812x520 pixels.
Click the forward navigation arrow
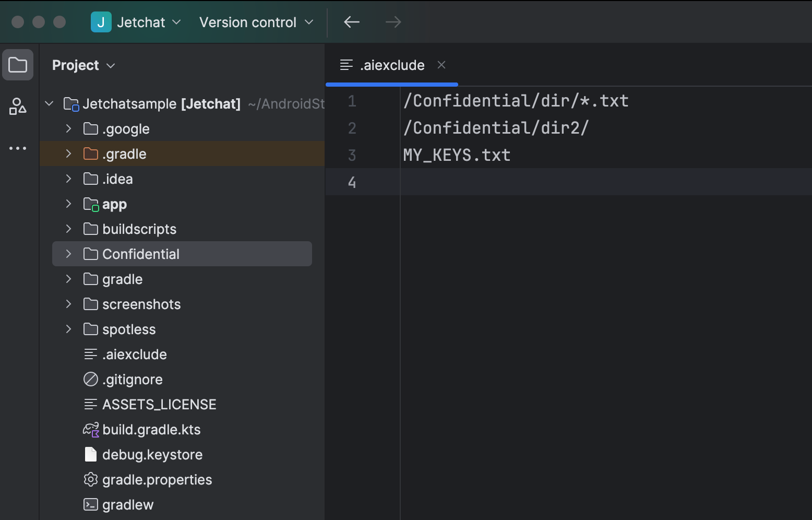click(x=392, y=22)
